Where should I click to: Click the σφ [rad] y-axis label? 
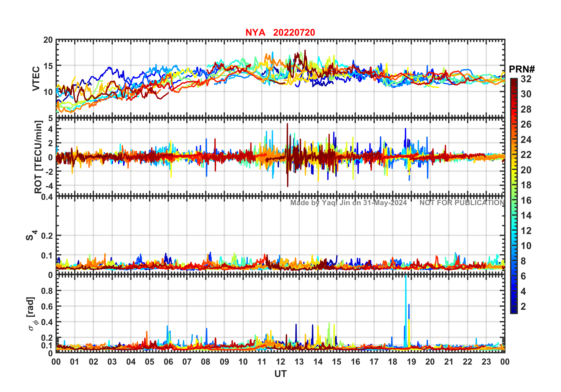tap(32, 314)
